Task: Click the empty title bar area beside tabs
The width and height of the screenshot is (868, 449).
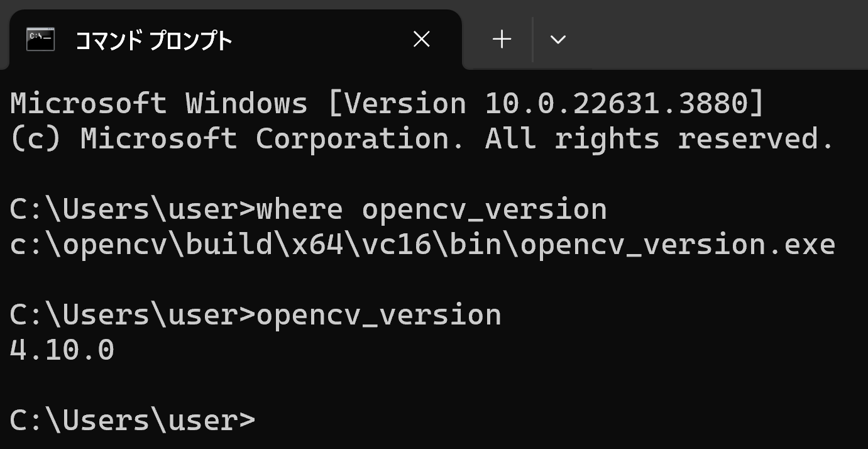Action: (x=723, y=35)
